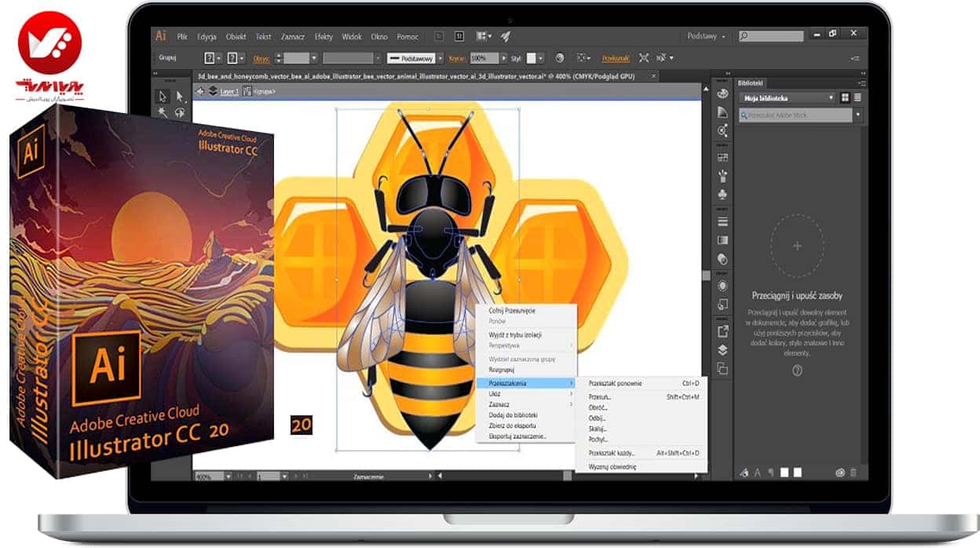
Task: Open the Symbols panel club icon
Action: point(722,194)
